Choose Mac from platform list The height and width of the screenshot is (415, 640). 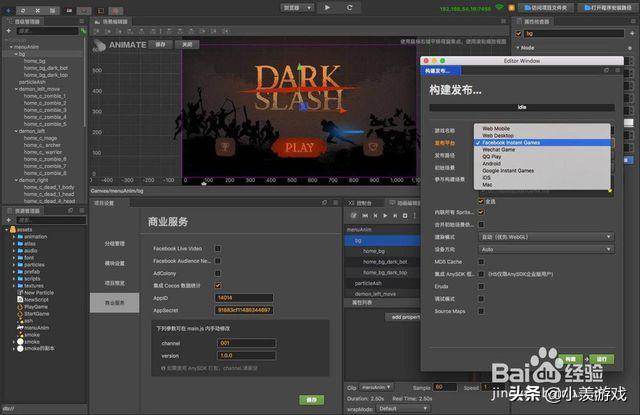pyautogui.click(x=542, y=184)
